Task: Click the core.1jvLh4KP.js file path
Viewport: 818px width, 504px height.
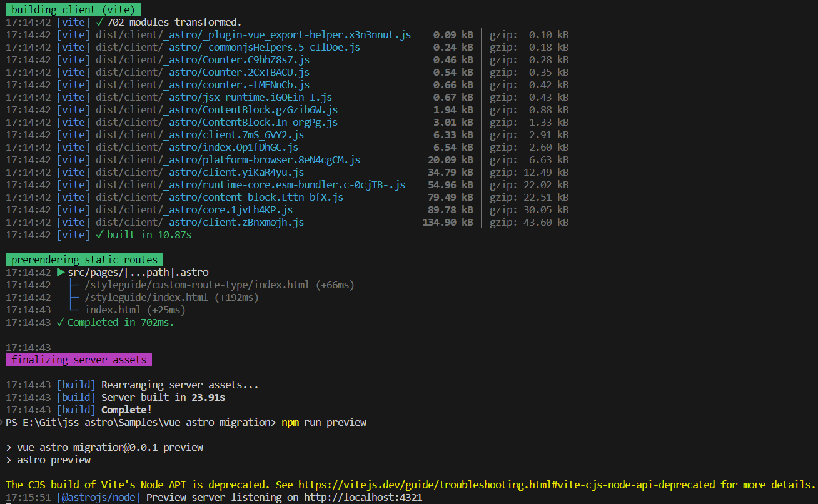Action: click(x=194, y=210)
